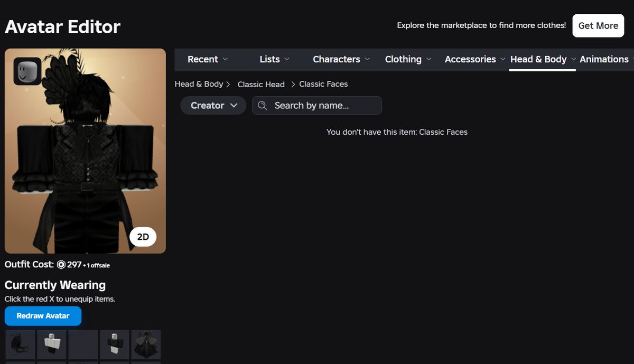Switch the avatar preview to 2D
Image resolution: width=634 pixels, height=364 pixels.
tap(143, 237)
